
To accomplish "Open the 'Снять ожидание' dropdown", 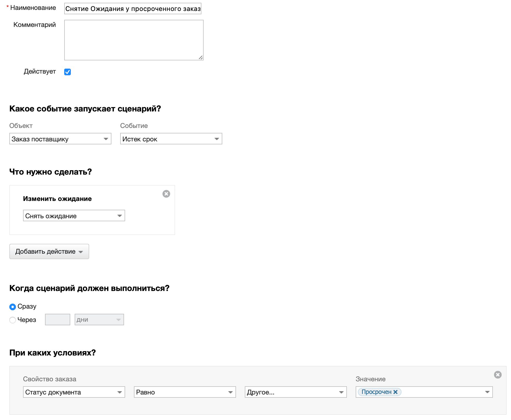I will (x=74, y=216).
